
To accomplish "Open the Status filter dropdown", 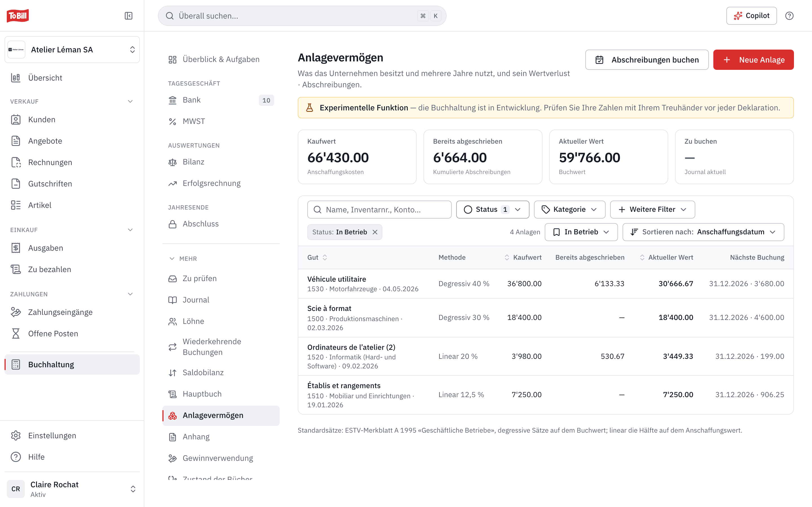I will [493, 210].
